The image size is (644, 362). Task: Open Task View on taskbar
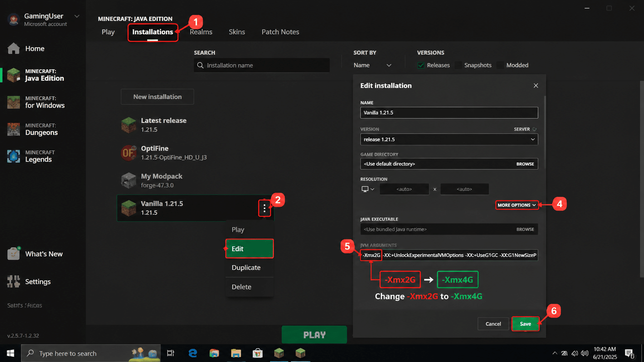pyautogui.click(x=170, y=353)
